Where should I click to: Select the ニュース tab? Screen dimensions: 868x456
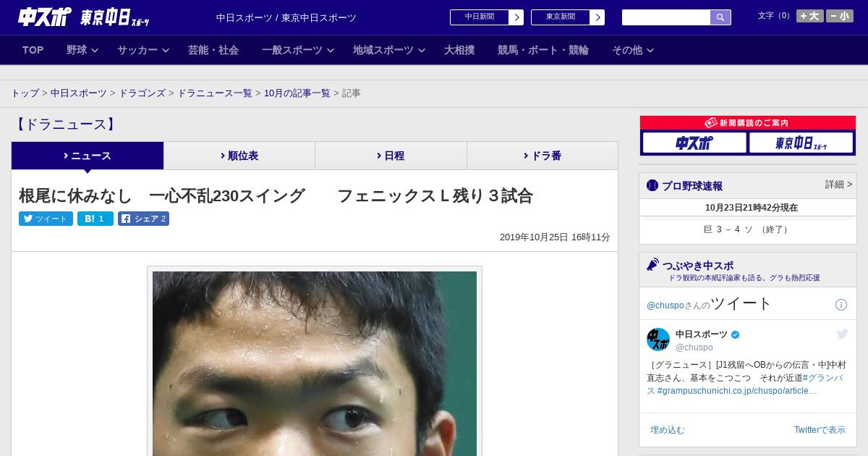pyautogui.click(x=88, y=156)
